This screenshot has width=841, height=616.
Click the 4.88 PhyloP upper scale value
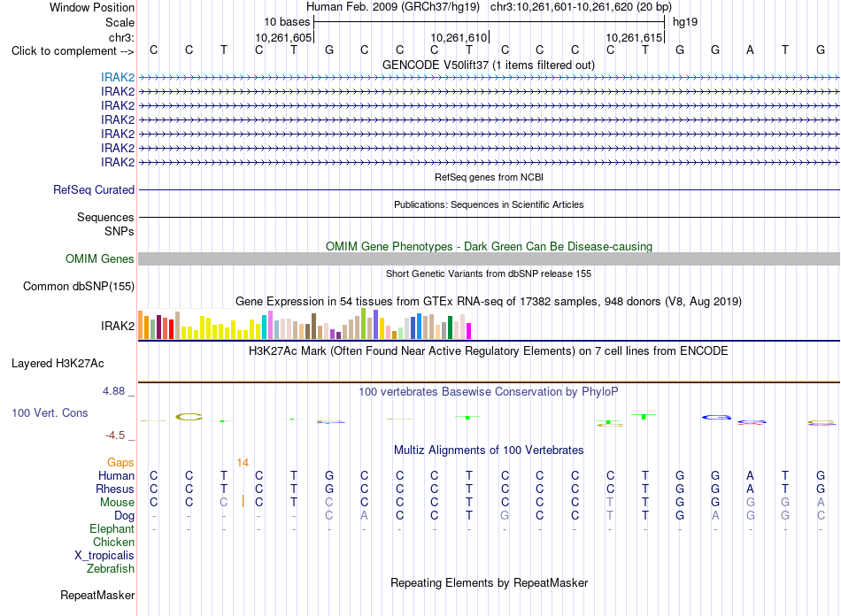[x=113, y=391]
